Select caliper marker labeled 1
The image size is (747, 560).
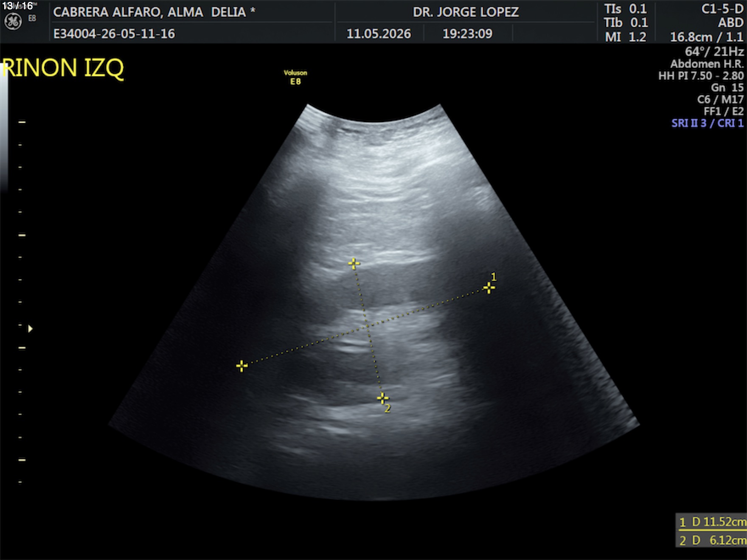(x=489, y=288)
